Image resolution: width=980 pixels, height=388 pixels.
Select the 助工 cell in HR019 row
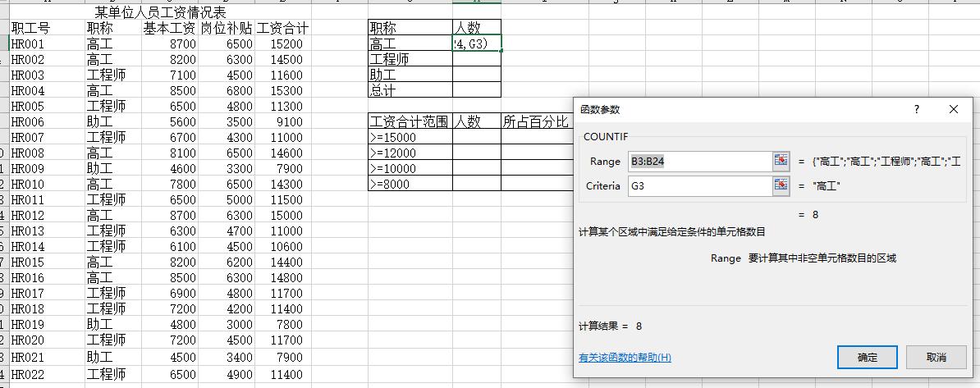point(113,325)
